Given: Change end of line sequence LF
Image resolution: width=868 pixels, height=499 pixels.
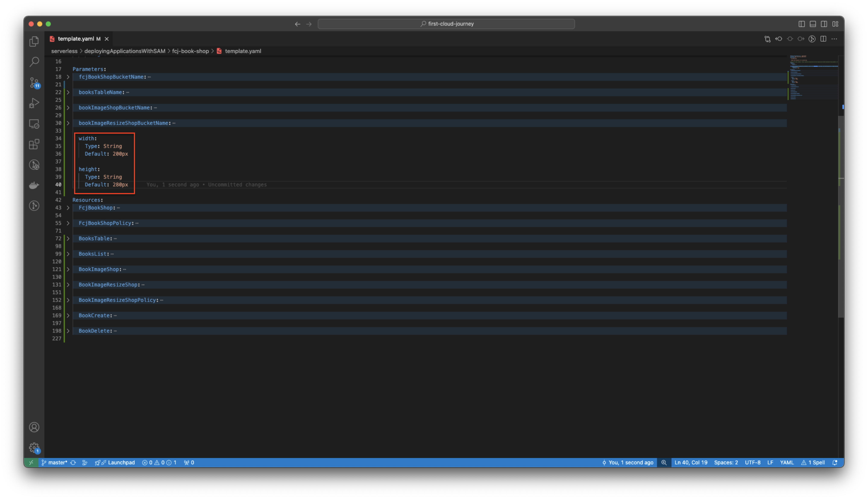Looking at the screenshot, I should coord(770,463).
